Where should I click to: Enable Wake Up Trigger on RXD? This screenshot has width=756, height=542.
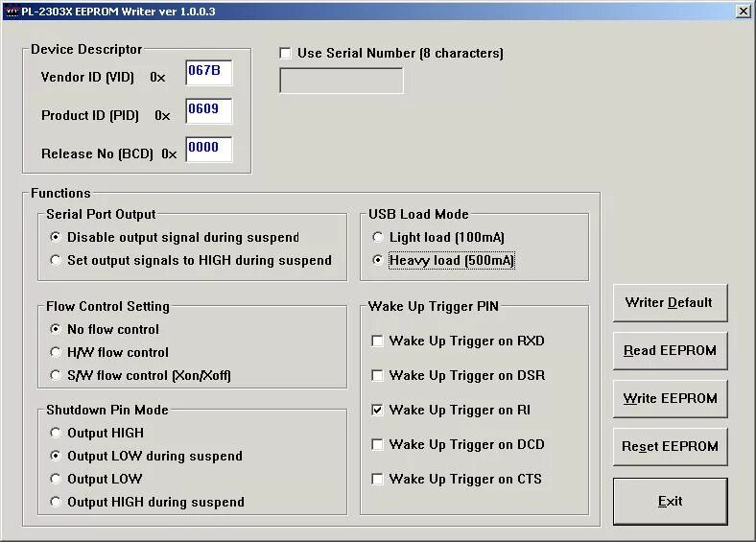(377, 341)
